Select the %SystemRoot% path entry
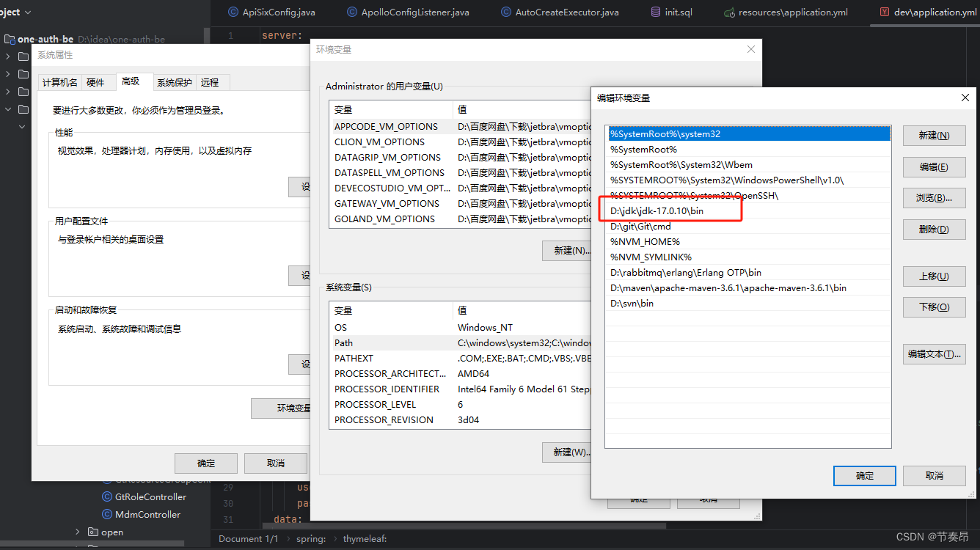Screen dimensions: 980x550 pyautogui.click(x=748, y=149)
